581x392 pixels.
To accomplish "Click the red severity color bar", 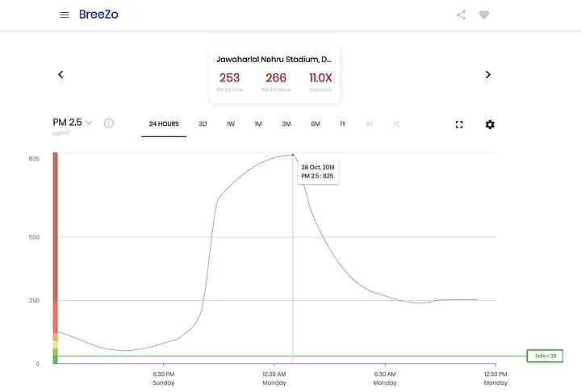I will (56, 226).
